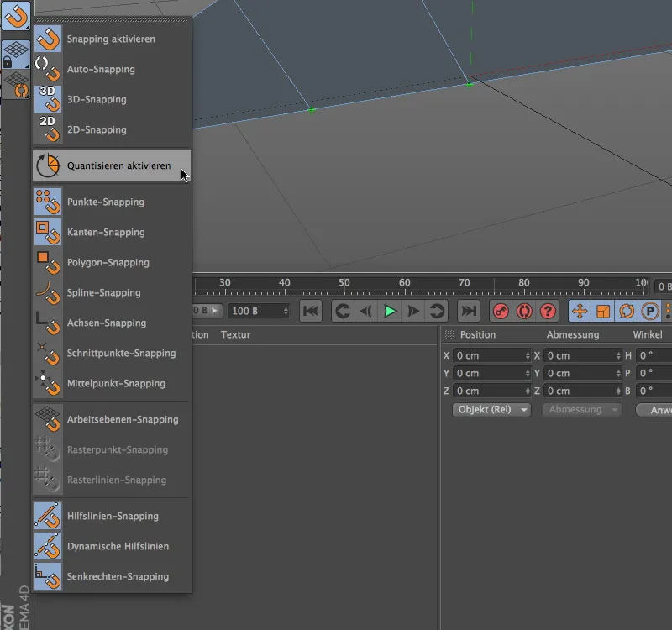Screen dimensions: 672x630
Task: Click the record keyframe button
Action: 501,311
